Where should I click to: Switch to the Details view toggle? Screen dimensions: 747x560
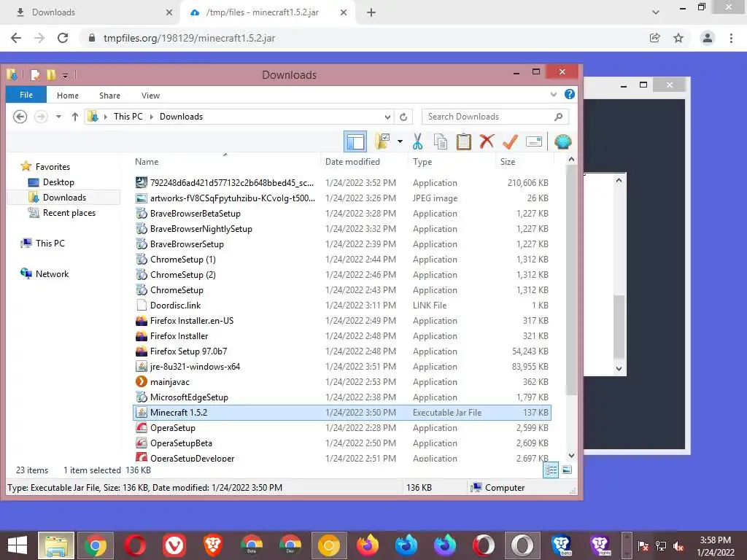pyautogui.click(x=551, y=470)
